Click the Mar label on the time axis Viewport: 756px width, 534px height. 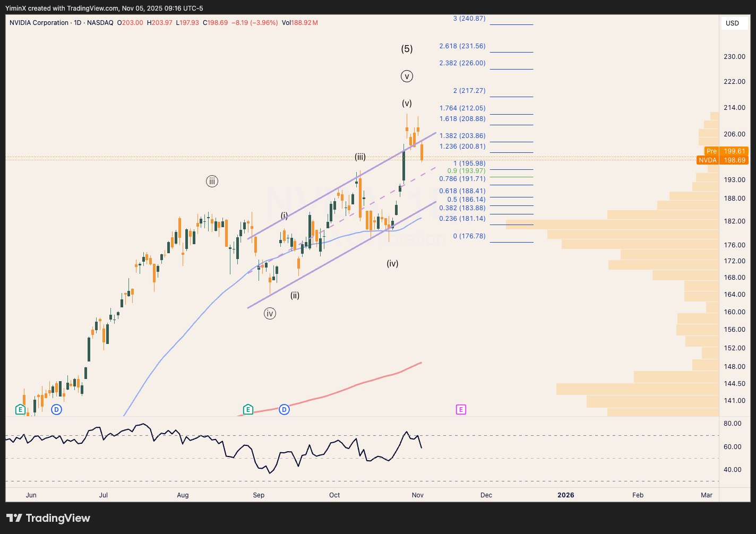click(707, 495)
